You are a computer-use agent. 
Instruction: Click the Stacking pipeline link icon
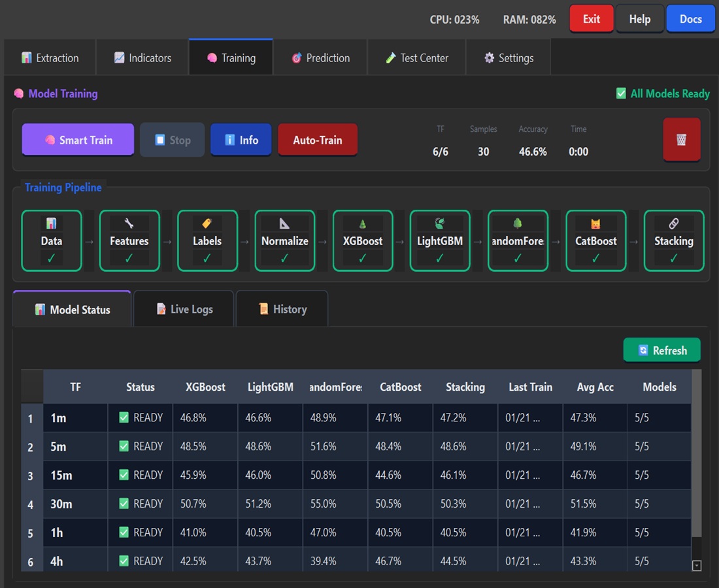(x=673, y=224)
